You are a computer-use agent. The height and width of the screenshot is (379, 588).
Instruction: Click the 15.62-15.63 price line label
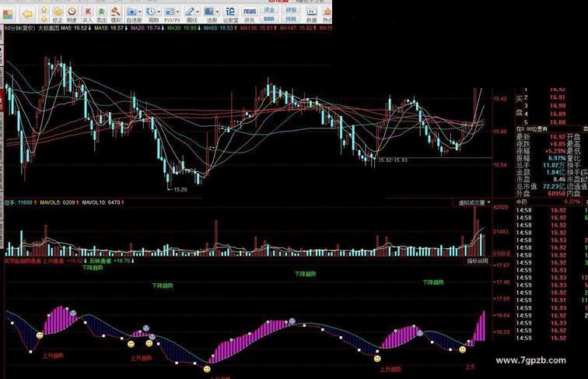[393, 160]
